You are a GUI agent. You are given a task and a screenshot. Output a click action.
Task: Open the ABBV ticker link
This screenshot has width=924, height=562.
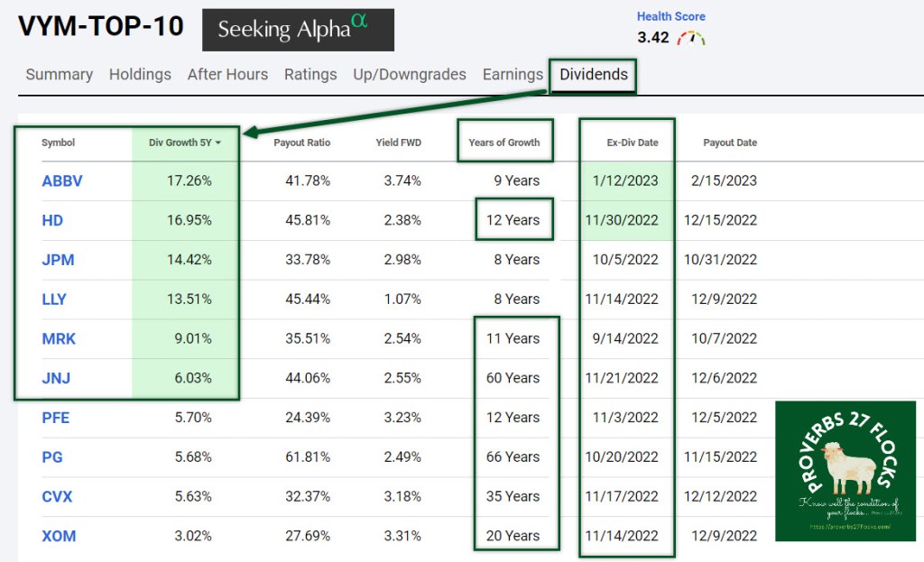[61, 180]
